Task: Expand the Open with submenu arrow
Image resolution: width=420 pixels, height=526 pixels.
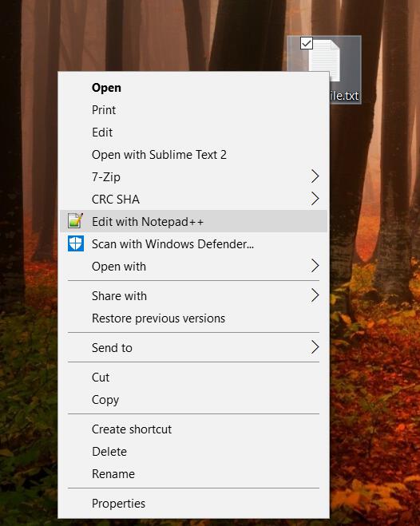Action: click(x=315, y=266)
